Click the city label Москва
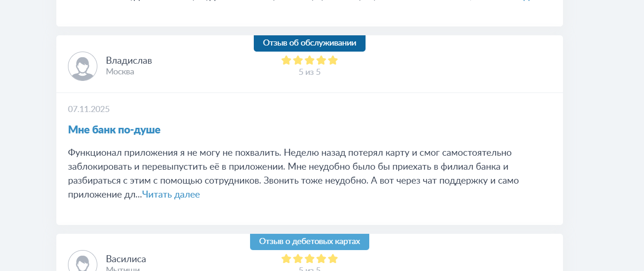This screenshot has height=271, width=644. (x=120, y=72)
